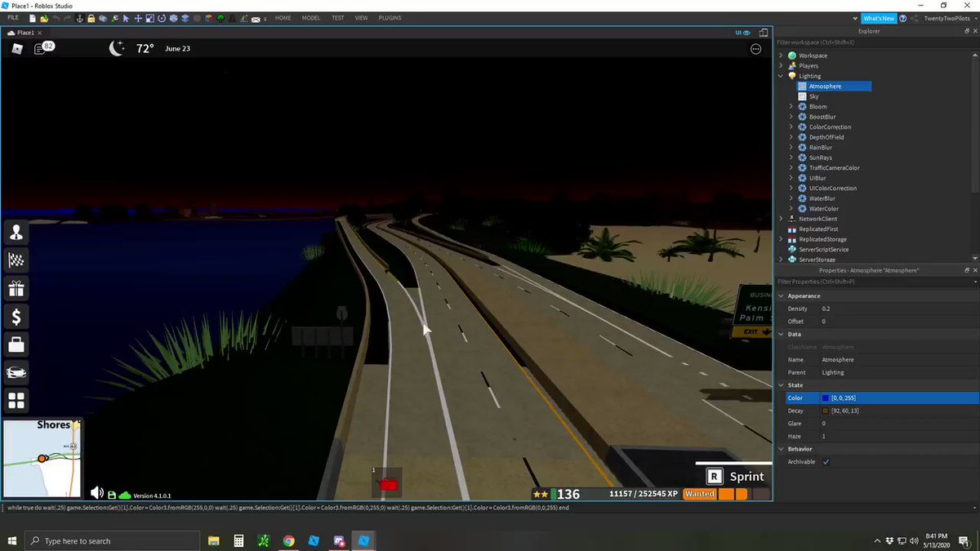Expand the WaterColor node

[791, 209]
